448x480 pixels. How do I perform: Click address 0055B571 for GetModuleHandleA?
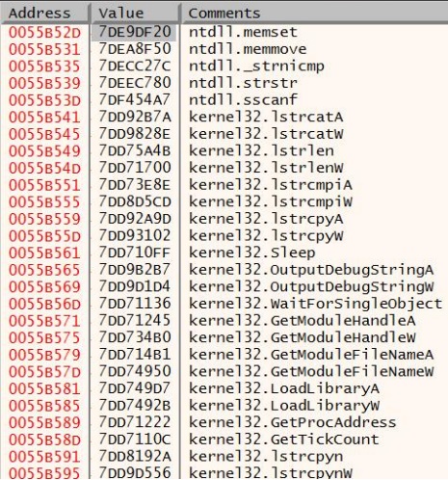point(44,321)
